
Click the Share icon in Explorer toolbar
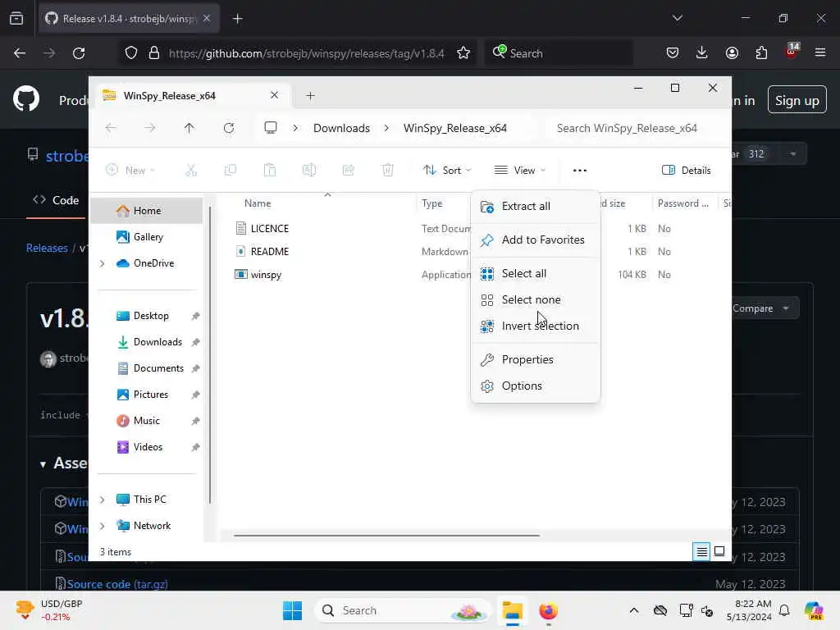click(348, 171)
